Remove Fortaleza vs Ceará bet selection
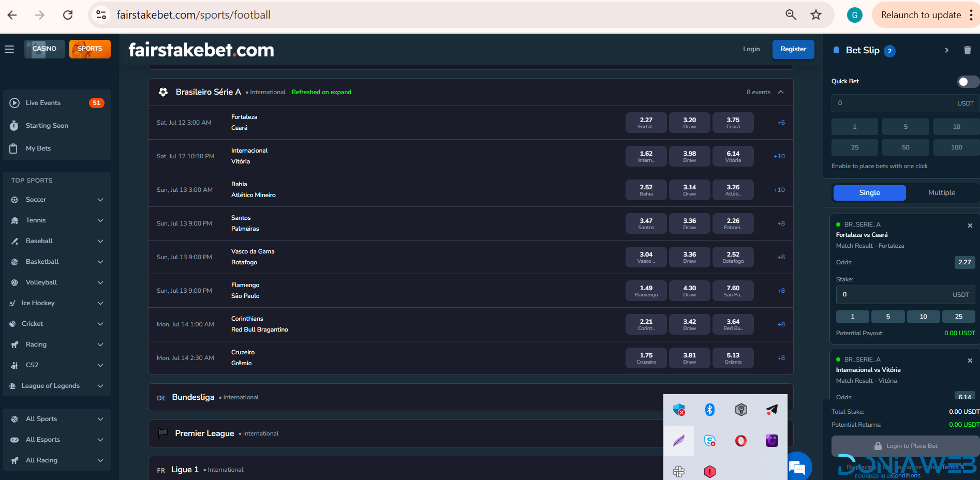 (970, 225)
